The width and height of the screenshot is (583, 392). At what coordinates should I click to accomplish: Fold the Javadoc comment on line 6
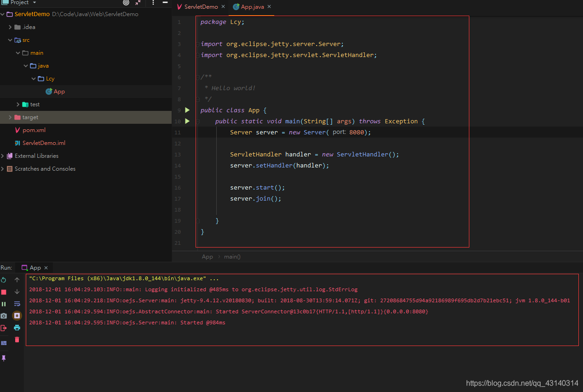pos(198,77)
